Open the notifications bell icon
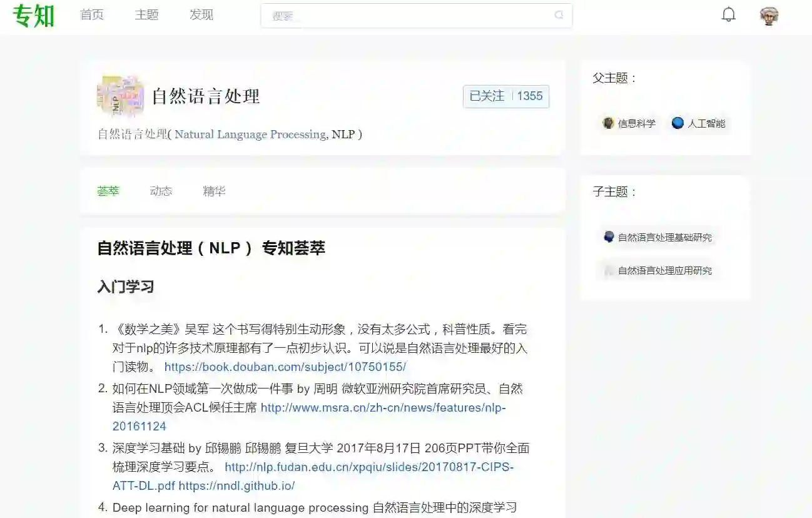This screenshot has width=812, height=518. tap(728, 15)
